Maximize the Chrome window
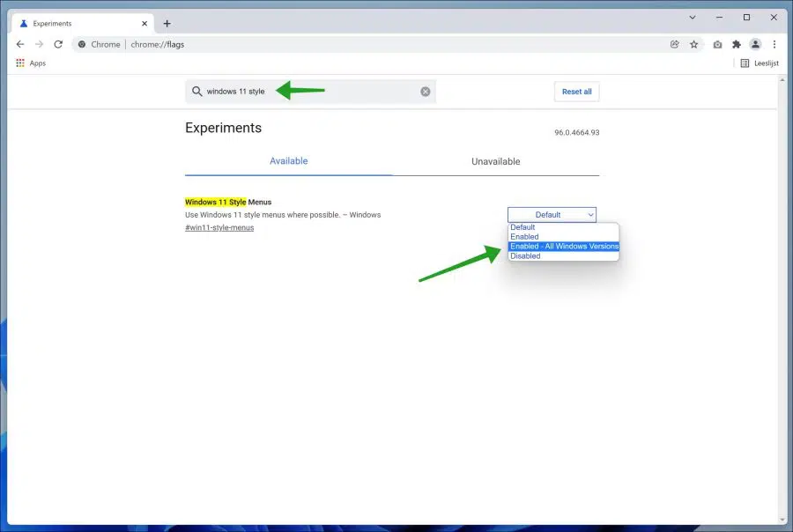793x532 pixels. [x=746, y=18]
